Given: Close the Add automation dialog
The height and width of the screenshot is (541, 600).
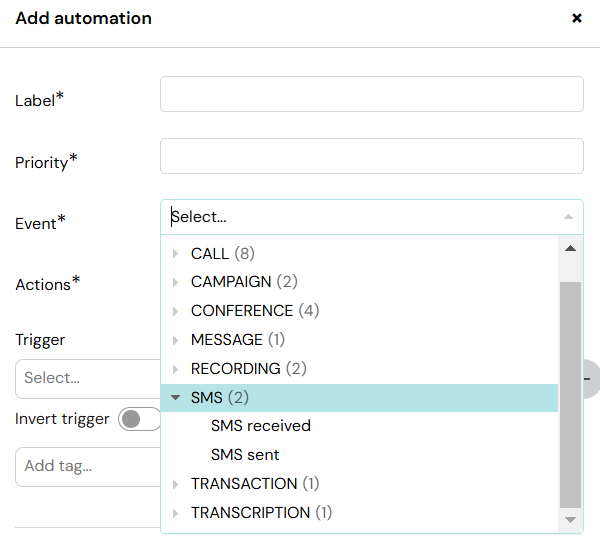Looking at the screenshot, I should pyautogui.click(x=576, y=18).
